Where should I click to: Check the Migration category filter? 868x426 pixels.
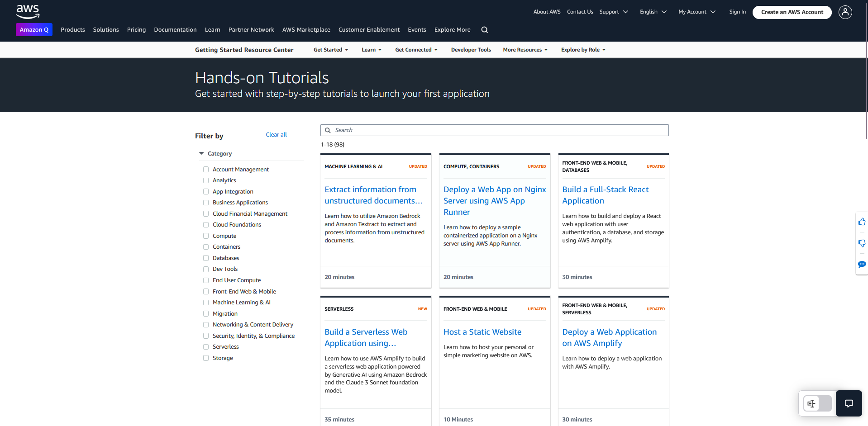[206, 314]
